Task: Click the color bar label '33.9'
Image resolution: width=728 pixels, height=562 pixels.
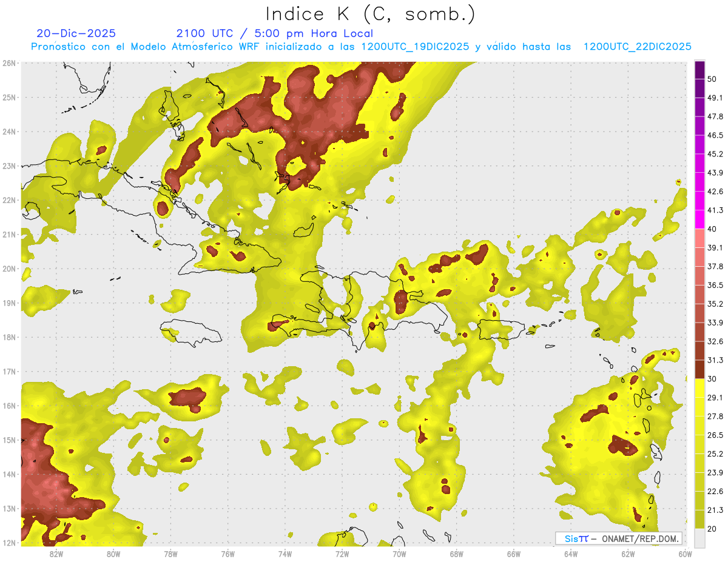Action: 715,323
